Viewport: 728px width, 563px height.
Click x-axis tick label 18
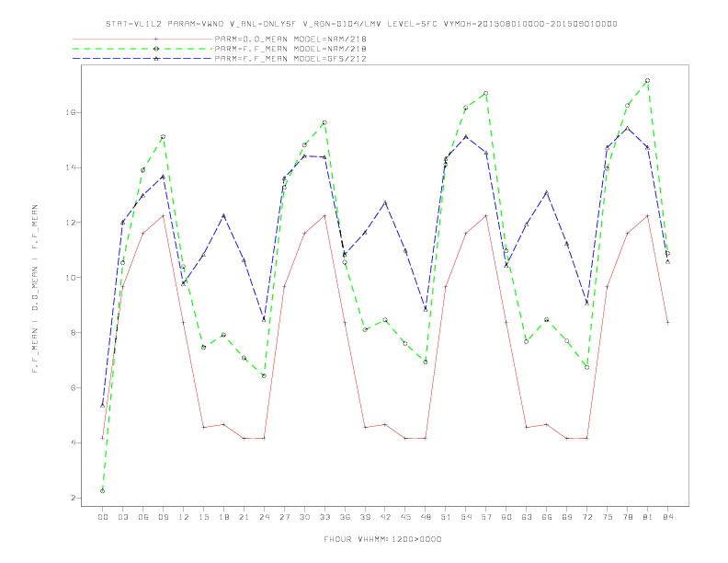pyautogui.click(x=223, y=517)
